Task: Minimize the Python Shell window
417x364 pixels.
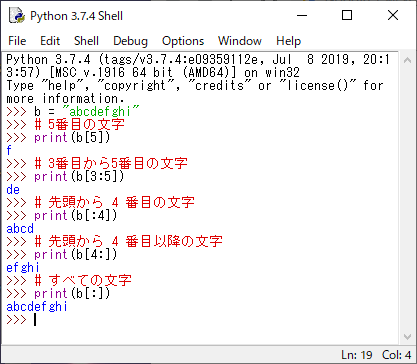Action: click(x=302, y=15)
